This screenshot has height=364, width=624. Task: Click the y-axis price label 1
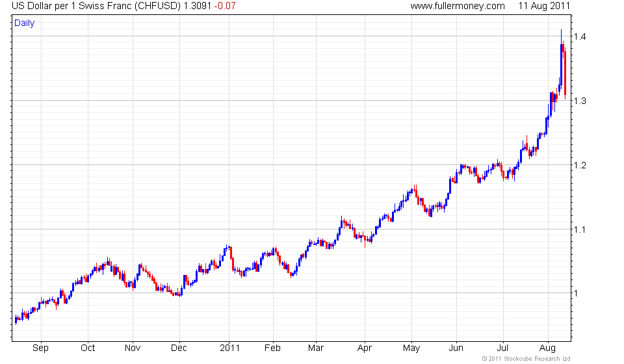[x=575, y=294]
